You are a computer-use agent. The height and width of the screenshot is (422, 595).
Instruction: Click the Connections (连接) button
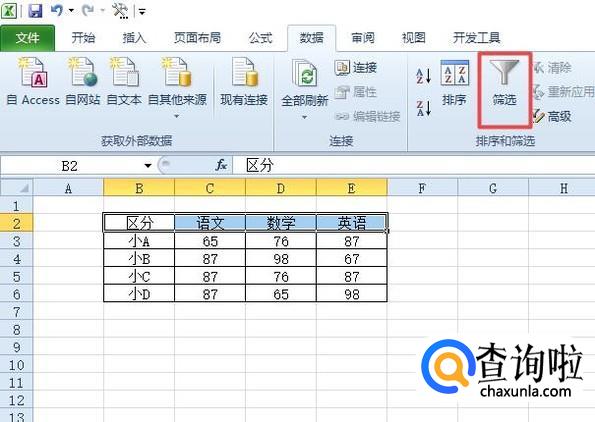[356, 68]
